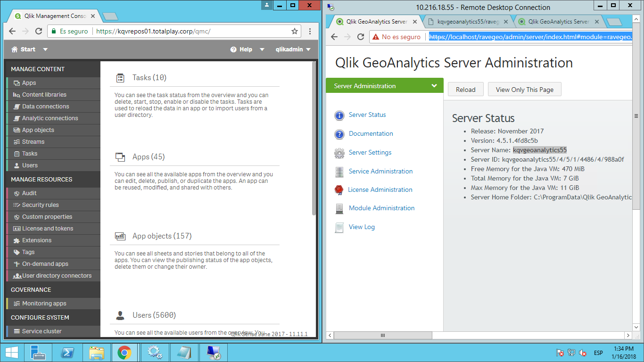Click the Tasks sidebar icon
644x362 pixels.
click(x=17, y=154)
